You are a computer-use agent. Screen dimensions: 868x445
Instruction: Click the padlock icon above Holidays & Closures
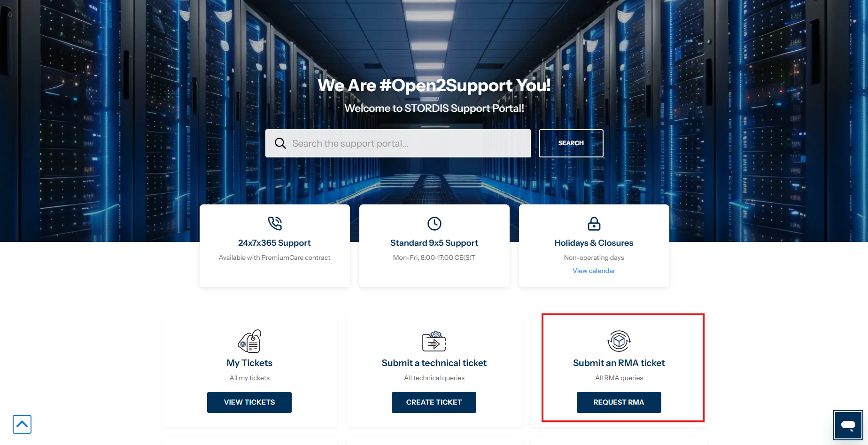594,224
